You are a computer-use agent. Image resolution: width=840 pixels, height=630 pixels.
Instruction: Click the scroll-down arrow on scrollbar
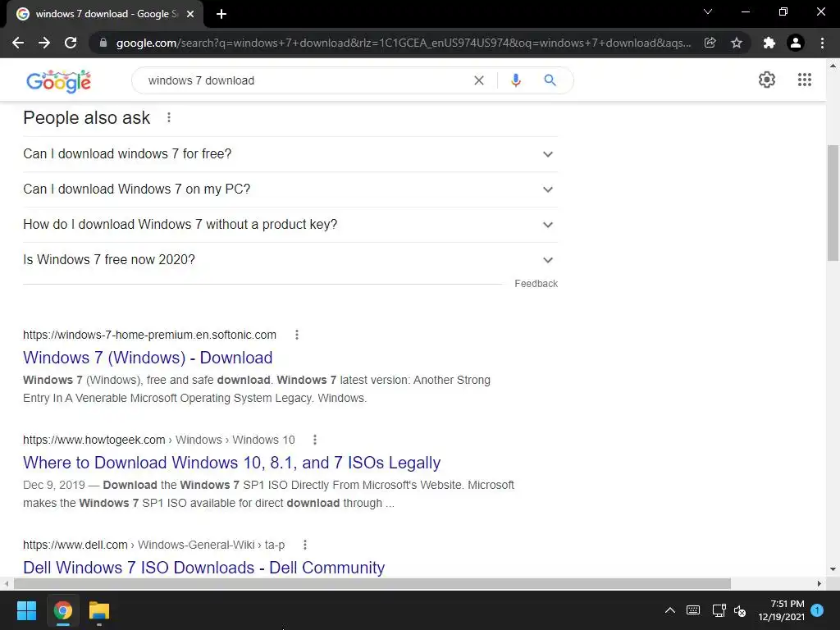pos(833,569)
